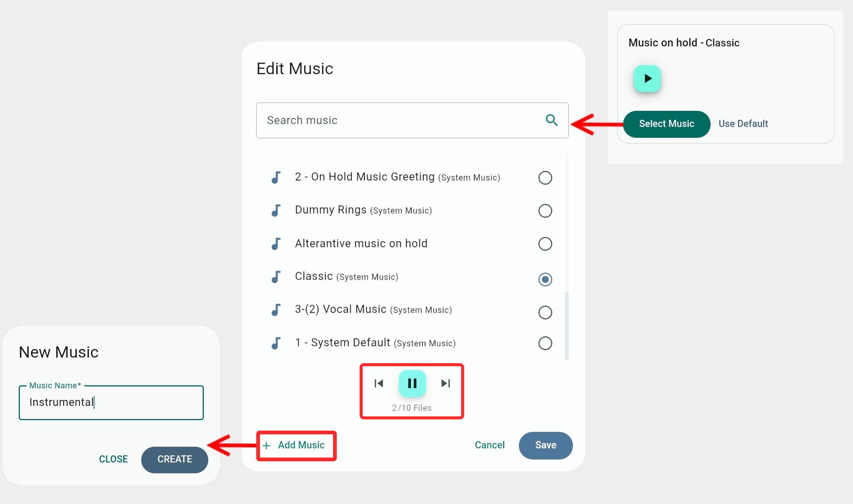
Task: Choose the Alterantive music on hold radio
Action: pos(545,244)
